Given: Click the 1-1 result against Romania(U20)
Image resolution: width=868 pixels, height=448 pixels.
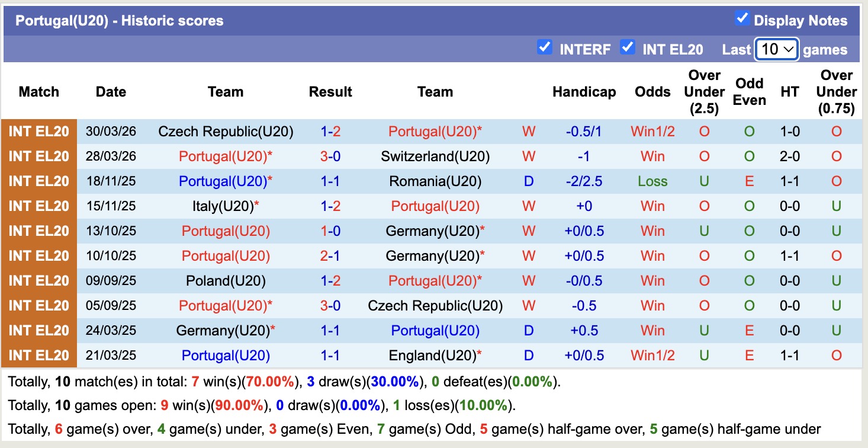Looking at the screenshot, I should [330, 181].
